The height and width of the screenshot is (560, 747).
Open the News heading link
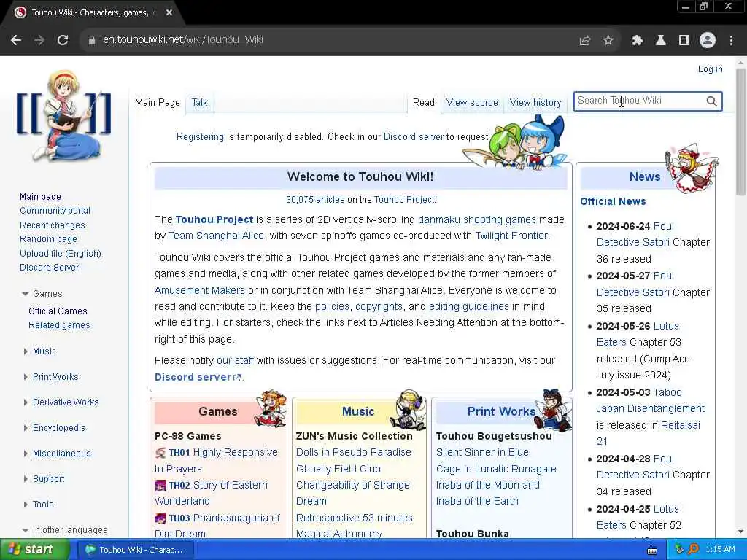point(645,177)
